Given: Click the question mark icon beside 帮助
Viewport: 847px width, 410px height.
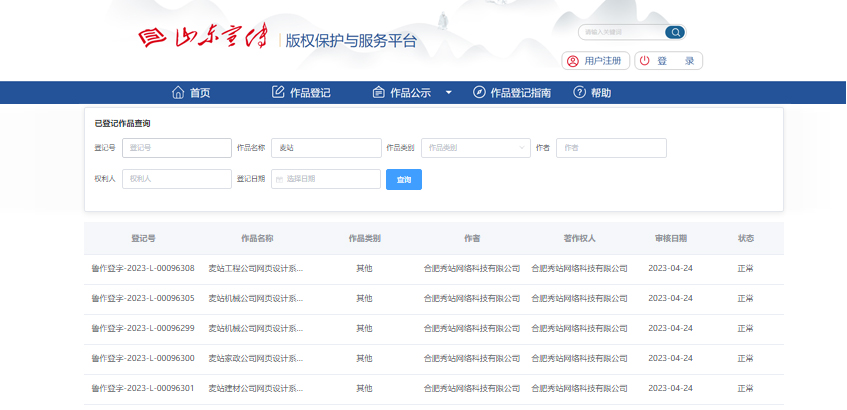Looking at the screenshot, I should coord(579,93).
